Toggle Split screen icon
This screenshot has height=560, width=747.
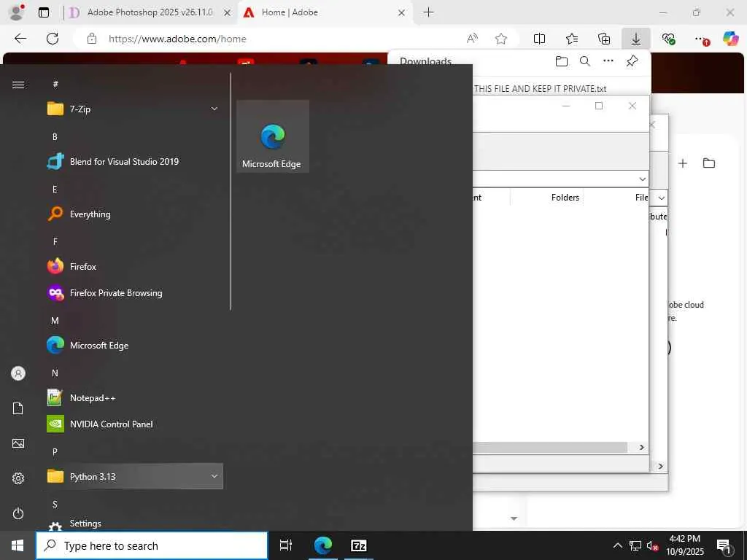(x=539, y=39)
